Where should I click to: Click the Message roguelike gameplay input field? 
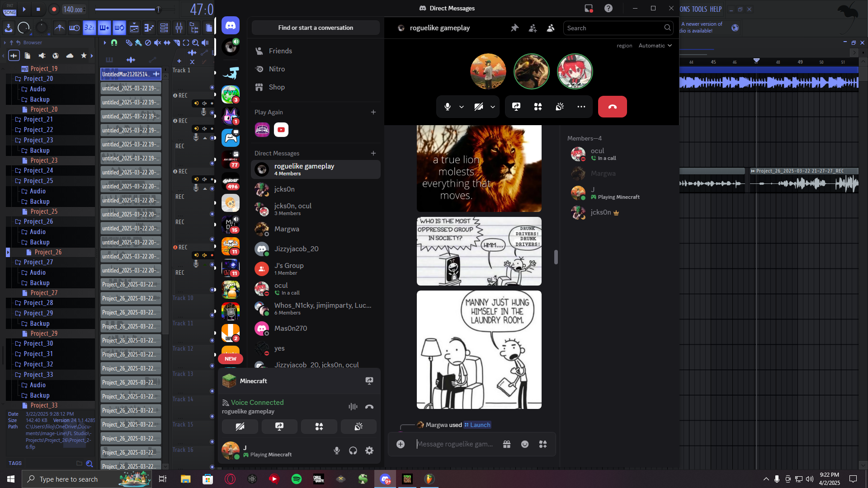454,444
